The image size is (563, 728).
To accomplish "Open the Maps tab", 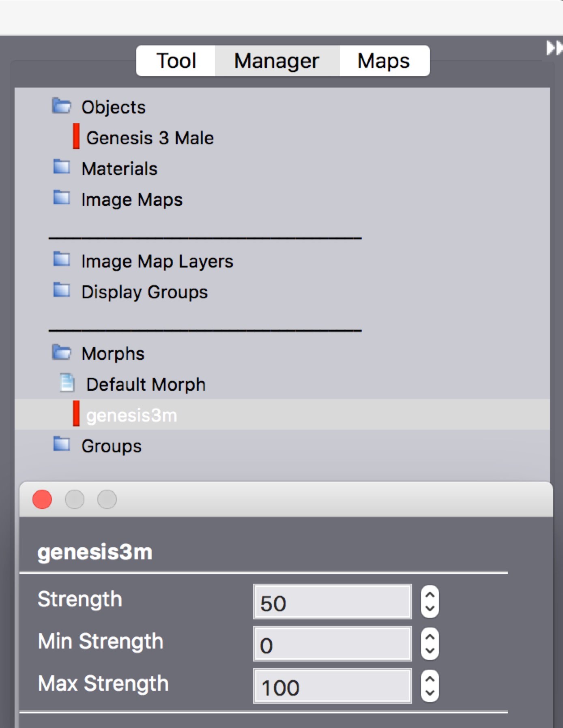I will (x=383, y=61).
